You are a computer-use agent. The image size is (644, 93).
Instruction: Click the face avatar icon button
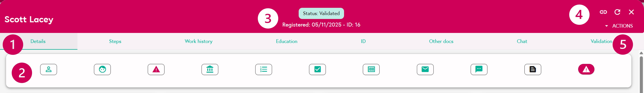(102, 69)
